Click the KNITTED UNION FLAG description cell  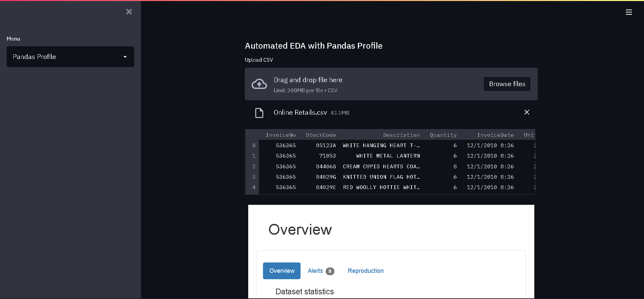tap(381, 177)
